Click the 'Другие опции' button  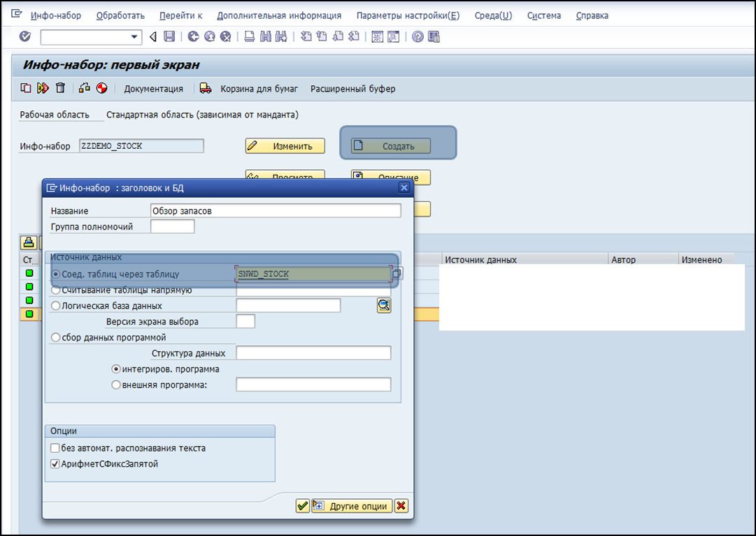pos(352,506)
